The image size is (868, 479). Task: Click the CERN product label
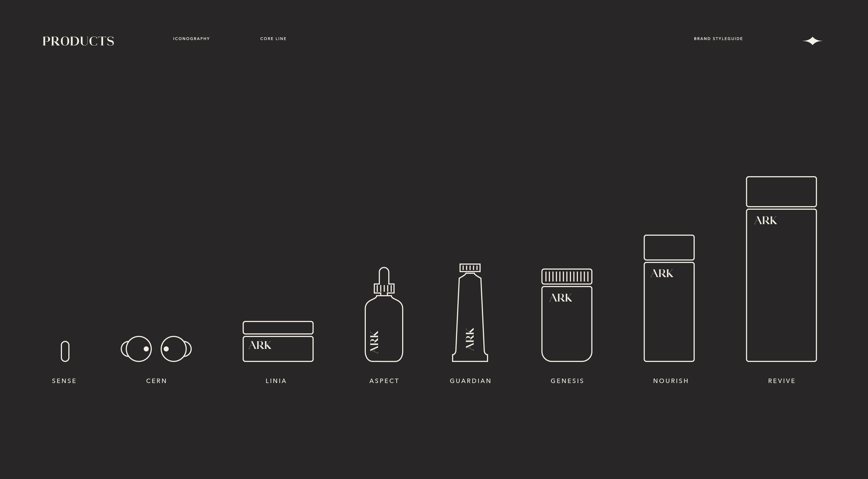[156, 381]
